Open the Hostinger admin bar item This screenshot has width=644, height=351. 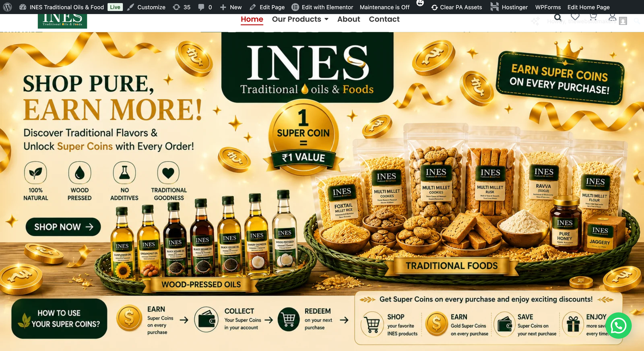click(x=509, y=7)
